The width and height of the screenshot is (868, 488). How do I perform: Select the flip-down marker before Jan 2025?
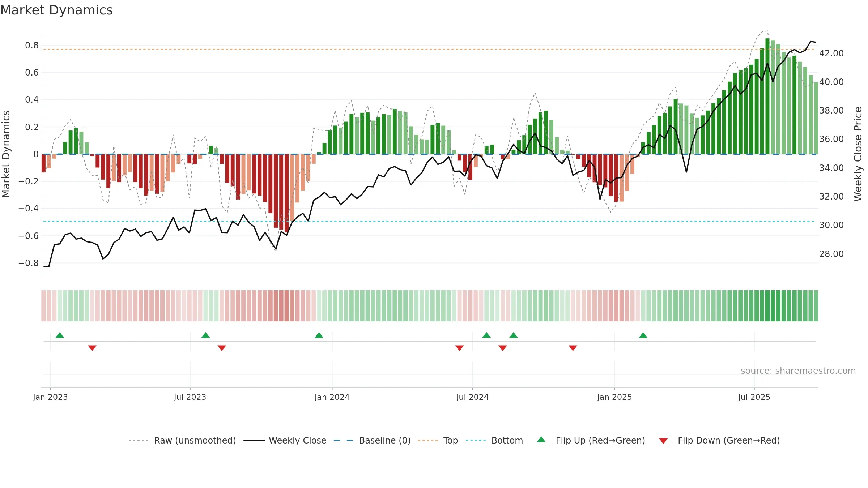click(x=573, y=348)
